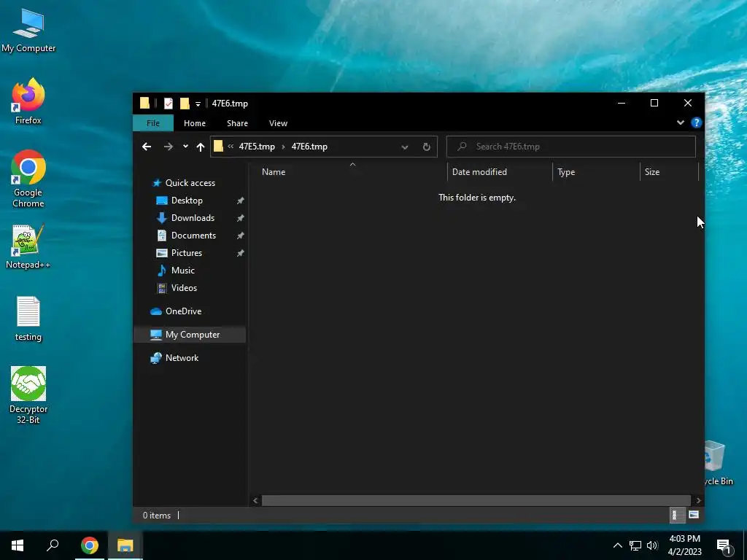This screenshot has height=560, width=747.
Task: Select OneDrive in the navigation pane
Action: pyautogui.click(x=183, y=311)
